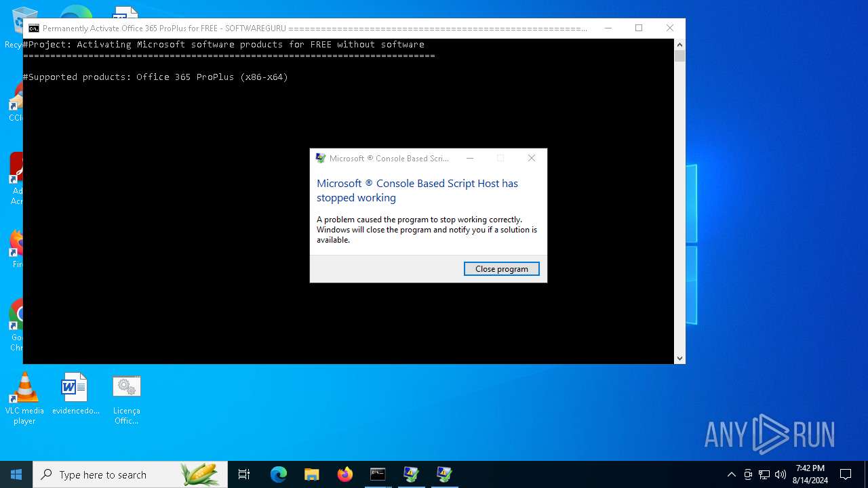The width and height of the screenshot is (868, 488).
Task: Click the network icon in system tray
Action: (x=764, y=474)
